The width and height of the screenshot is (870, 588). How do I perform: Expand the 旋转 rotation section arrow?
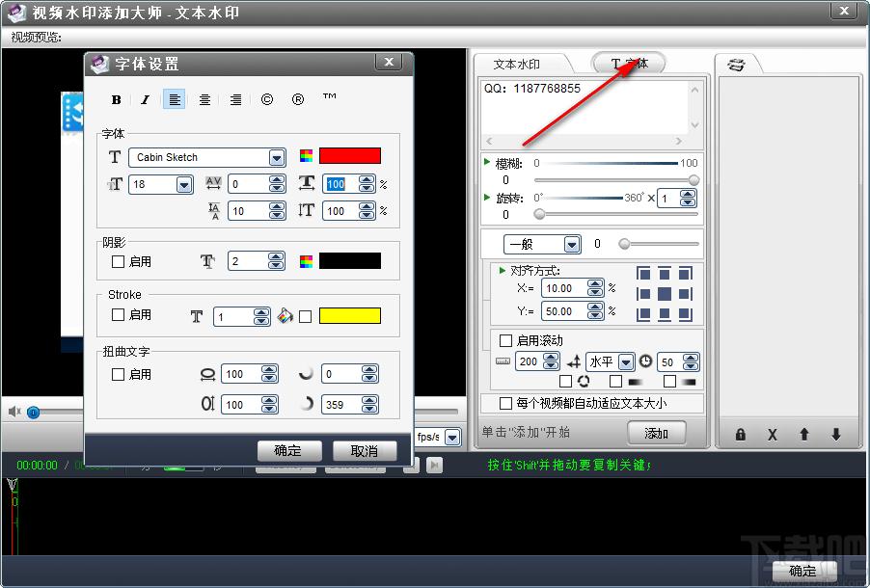[x=486, y=197]
